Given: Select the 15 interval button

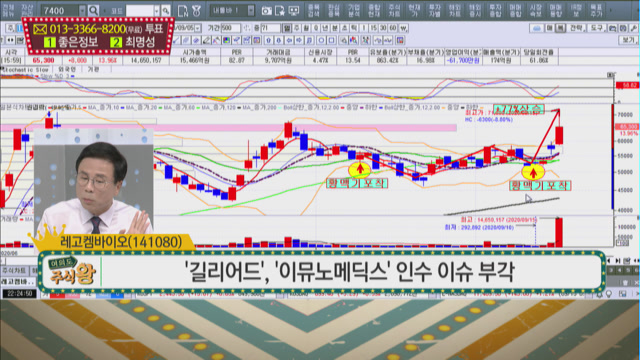Looking at the screenshot, I should (373, 28).
